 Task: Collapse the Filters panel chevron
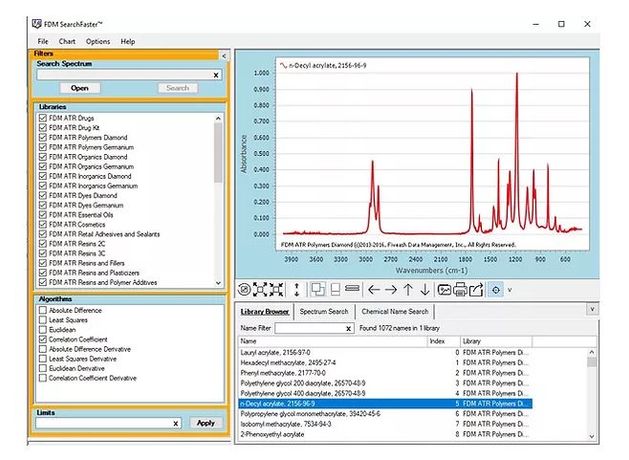224,56
